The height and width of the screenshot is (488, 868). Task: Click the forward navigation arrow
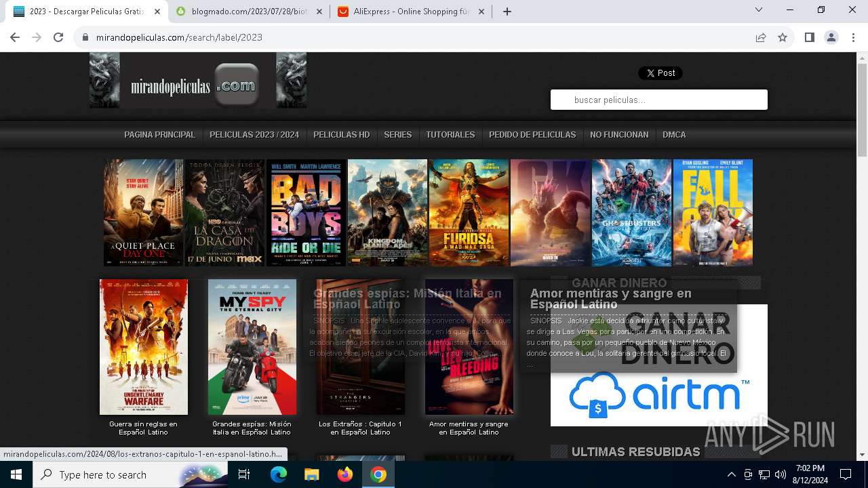pyautogui.click(x=37, y=37)
